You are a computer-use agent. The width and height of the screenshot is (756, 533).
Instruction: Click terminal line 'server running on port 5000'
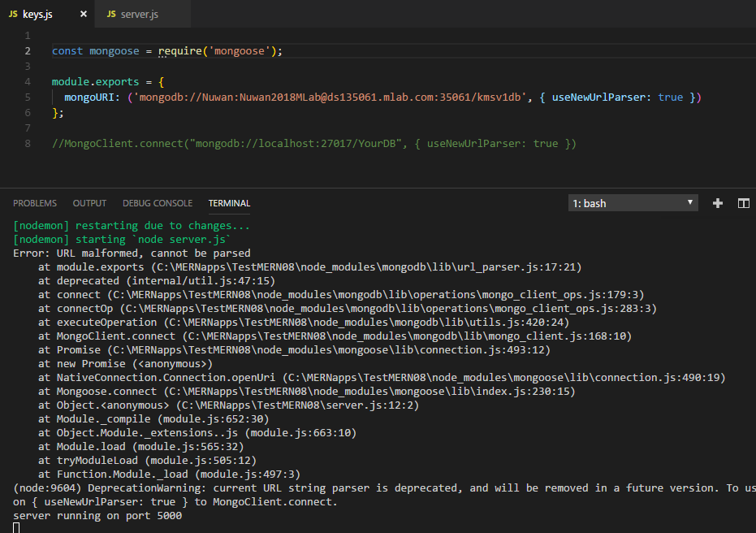(97, 516)
